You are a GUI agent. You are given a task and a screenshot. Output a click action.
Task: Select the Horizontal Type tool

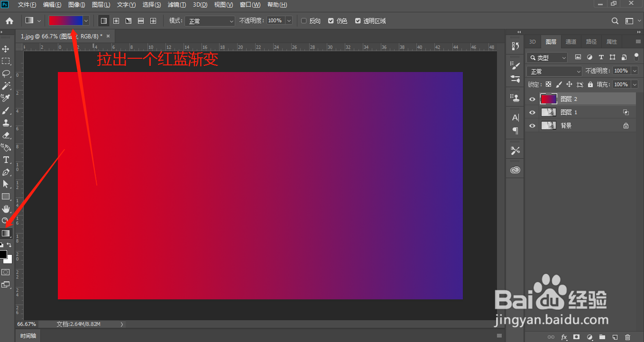(6, 160)
